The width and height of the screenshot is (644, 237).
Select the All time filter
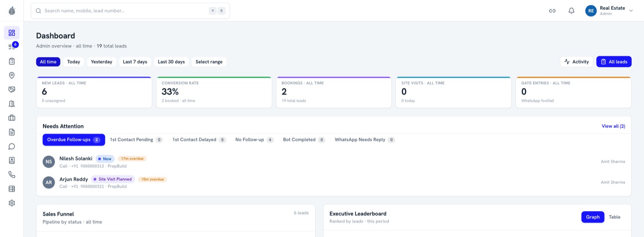click(x=48, y=62)
